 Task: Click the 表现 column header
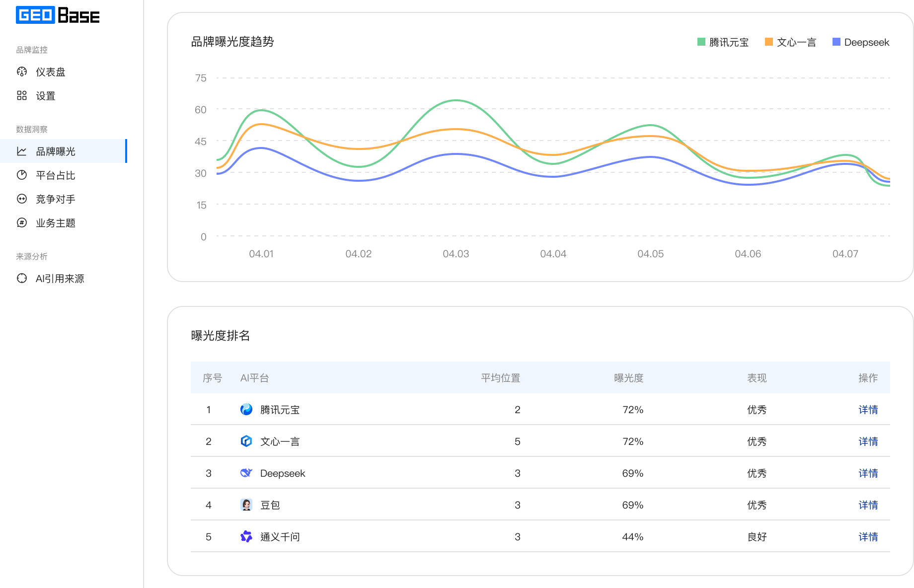pyautogui.click(x=757, y=378)
